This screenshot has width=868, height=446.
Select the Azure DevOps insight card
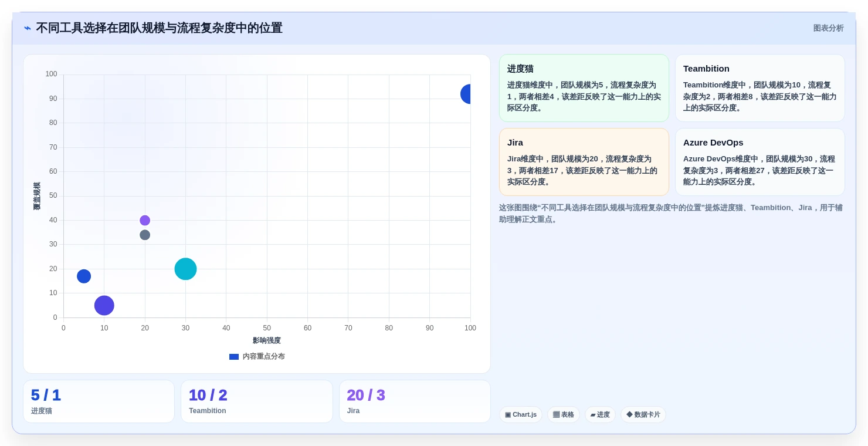pos(760,162)
